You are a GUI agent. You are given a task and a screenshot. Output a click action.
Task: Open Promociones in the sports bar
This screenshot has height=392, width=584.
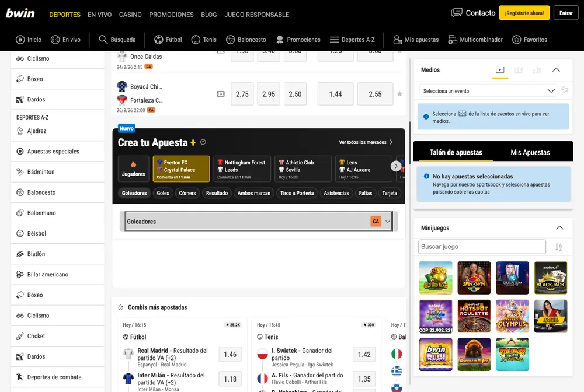pyautogui.click(x=298, y=40)
